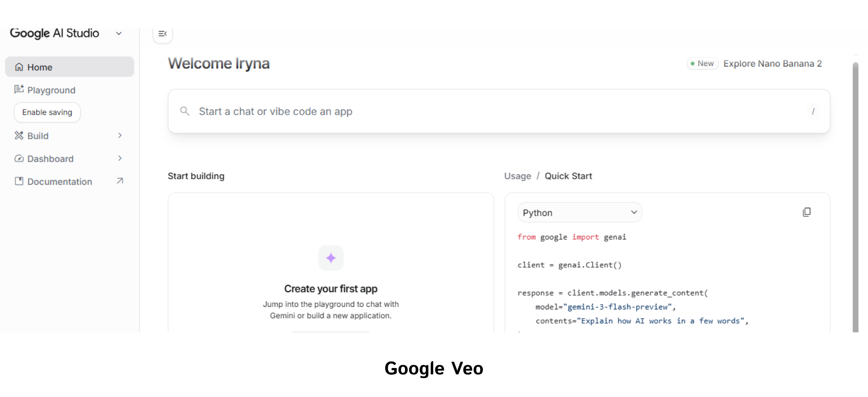Select the Home icon in sidebar
This screenshot has height=397, width=868.
[x=19, y=67]
